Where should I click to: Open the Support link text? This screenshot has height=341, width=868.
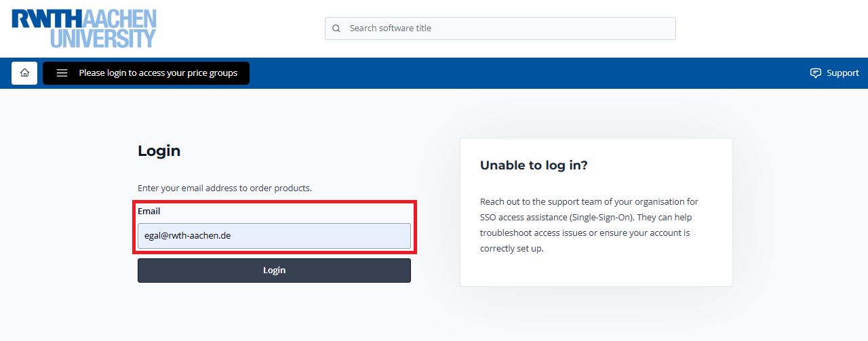[842, 73]
